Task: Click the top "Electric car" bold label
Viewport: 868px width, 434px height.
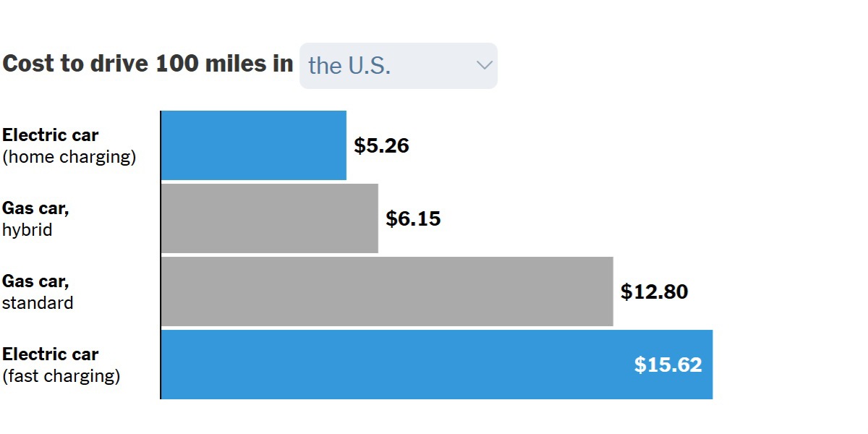Action: pyautogui.click(x=51, y=135)
